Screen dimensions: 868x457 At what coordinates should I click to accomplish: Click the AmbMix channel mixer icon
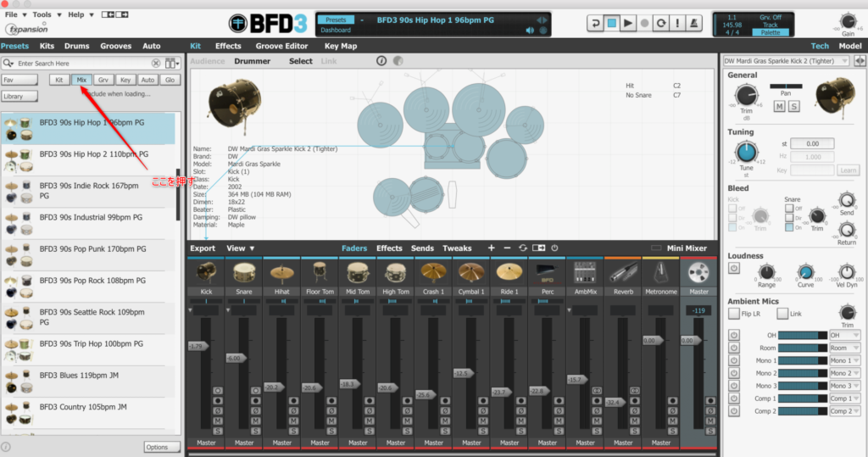click(x=585, y=271)
